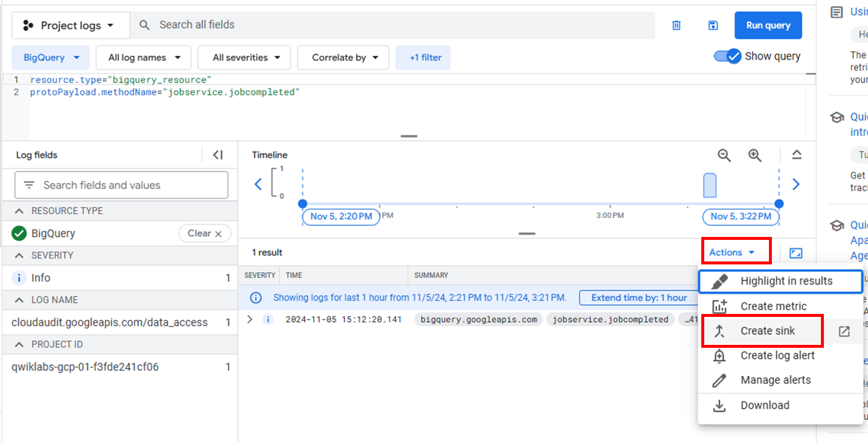Click the Nov 5, 2:20 PM start time chip

[341, 216]
